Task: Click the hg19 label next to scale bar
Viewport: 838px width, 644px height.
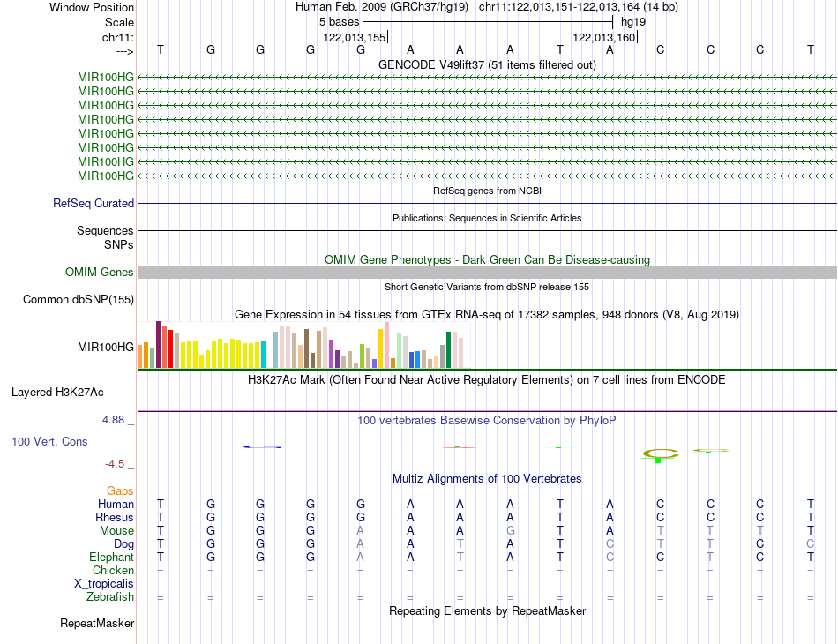Action: [x=633, y=22]
